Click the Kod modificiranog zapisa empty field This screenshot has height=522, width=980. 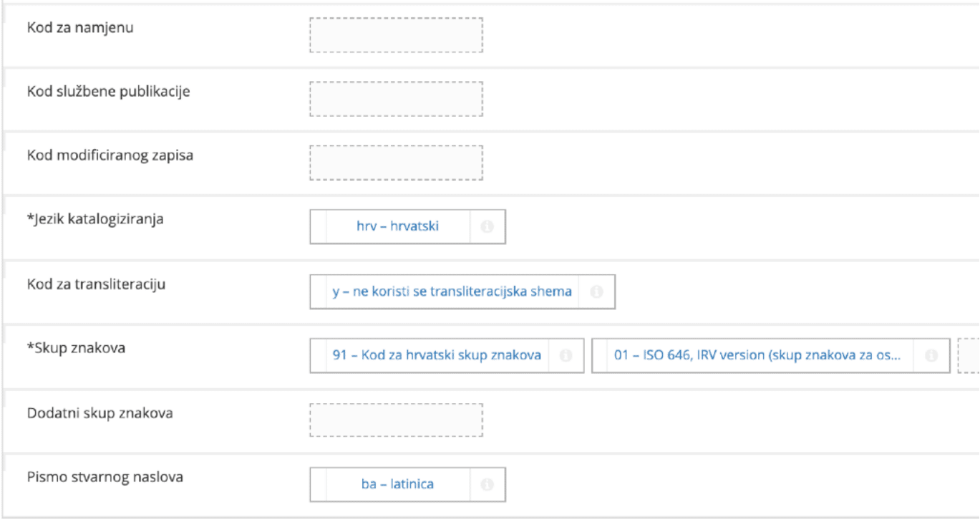396,163
